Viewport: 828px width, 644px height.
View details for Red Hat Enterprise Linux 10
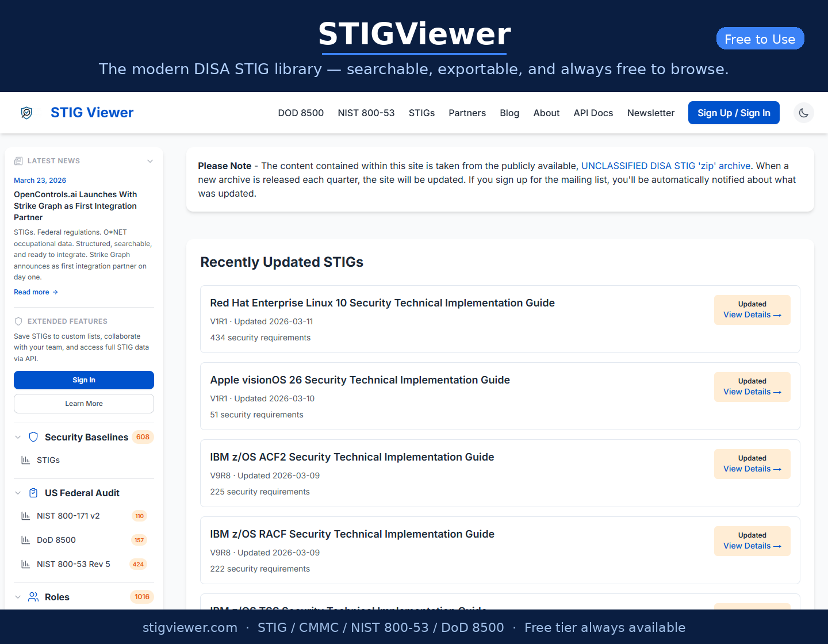click(752, 315)
